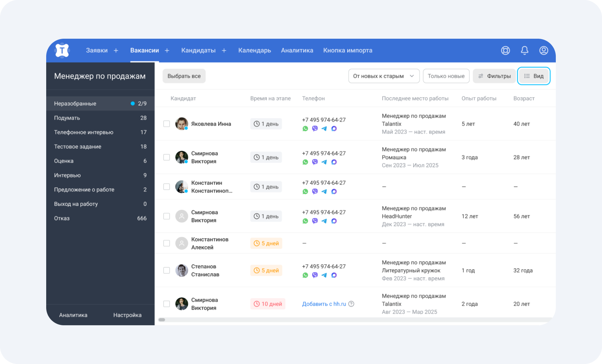Click the plus icon next to Заявки
This screenshot has width=602, height=364.
pyautogui.click(x=116, y=50)
